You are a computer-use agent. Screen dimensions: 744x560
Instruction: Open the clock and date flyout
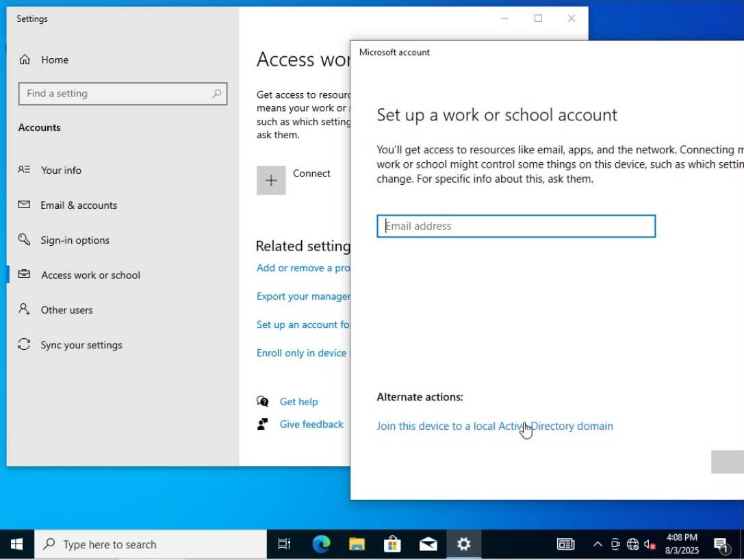coord(682,544)
